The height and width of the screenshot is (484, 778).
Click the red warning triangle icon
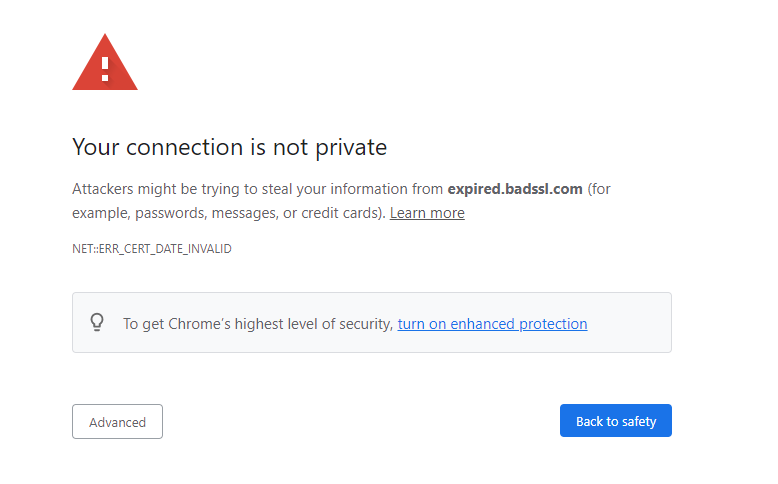pyautogui.click(x=105, y=66)
